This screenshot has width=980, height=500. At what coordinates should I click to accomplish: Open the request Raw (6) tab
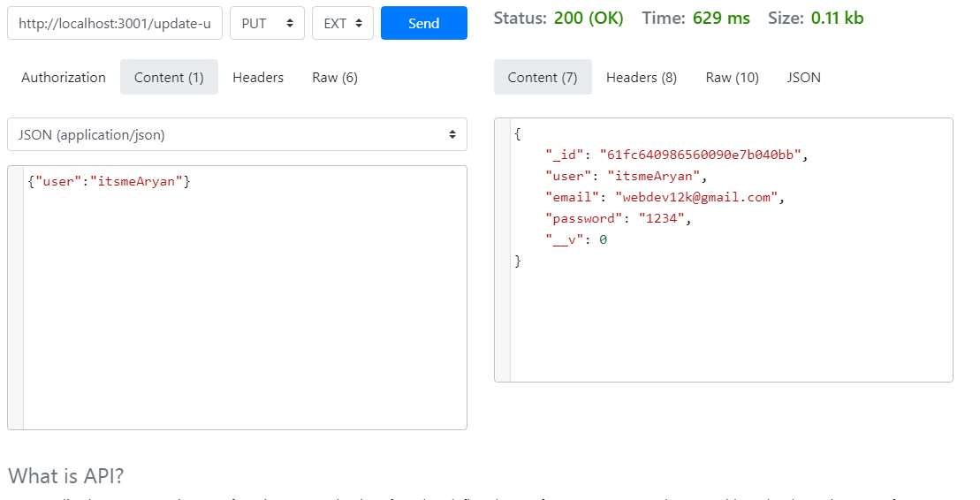pos(335,78)
